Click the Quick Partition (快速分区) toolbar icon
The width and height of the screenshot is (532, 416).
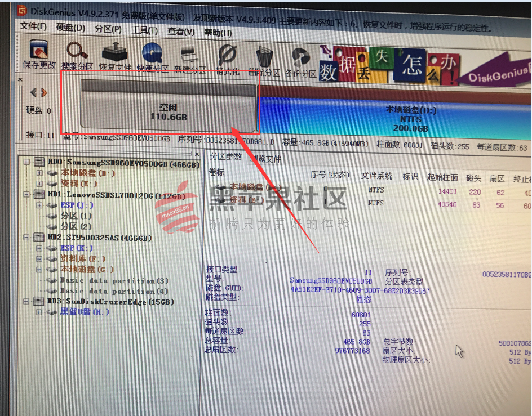(152, 53)
